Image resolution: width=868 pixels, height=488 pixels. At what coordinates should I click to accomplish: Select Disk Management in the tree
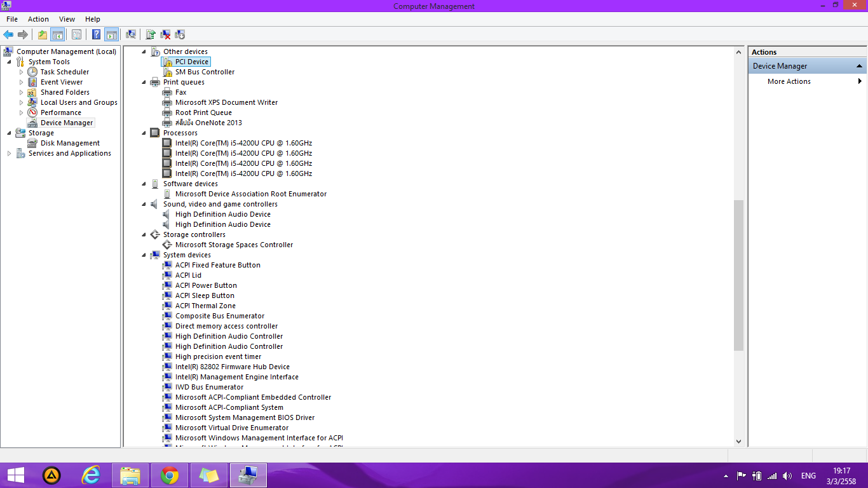70,143
